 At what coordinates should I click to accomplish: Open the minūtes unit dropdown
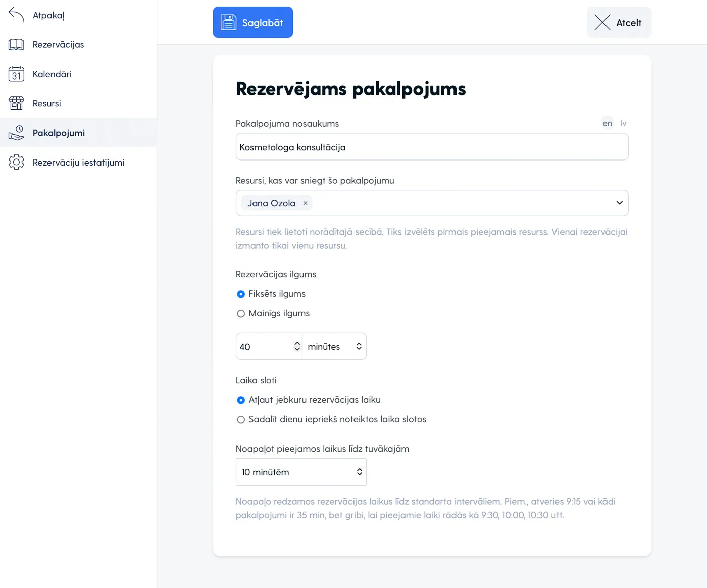pos(334,347)
